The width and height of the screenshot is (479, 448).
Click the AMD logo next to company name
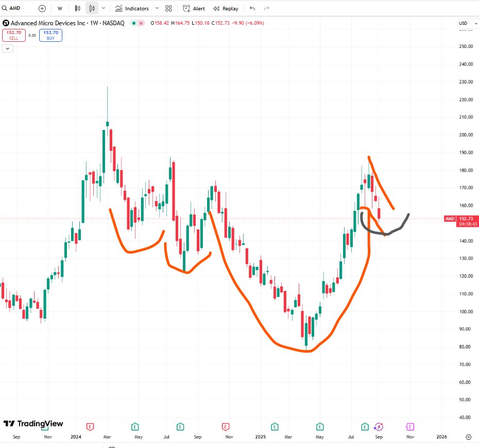6,23
